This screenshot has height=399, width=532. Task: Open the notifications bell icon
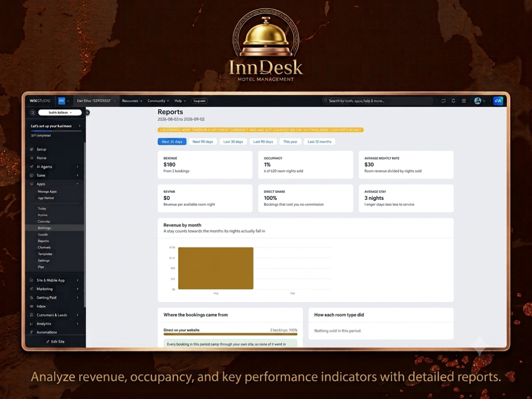[x=454, y=101]
